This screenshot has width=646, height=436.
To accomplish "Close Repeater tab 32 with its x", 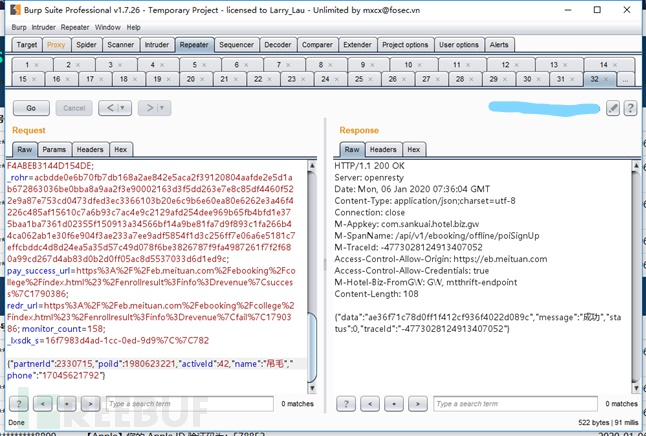I will 606,79.
